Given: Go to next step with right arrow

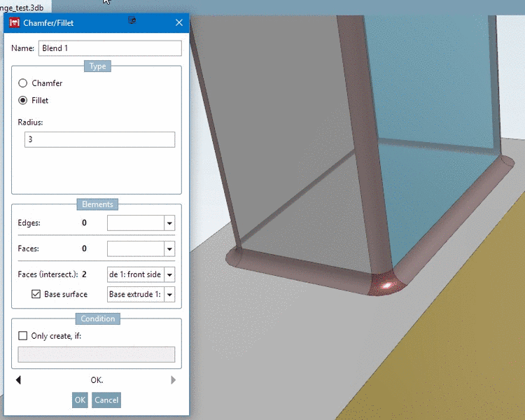Looking at the screenshot, I should [x=173, y=380].
